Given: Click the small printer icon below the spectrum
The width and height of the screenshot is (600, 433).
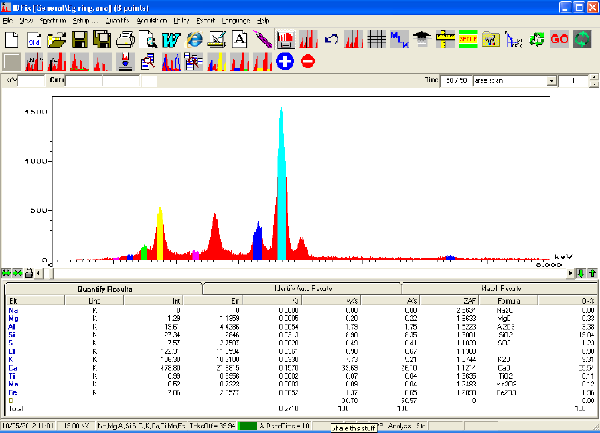Looking at the screenshot, I should 29,273.
